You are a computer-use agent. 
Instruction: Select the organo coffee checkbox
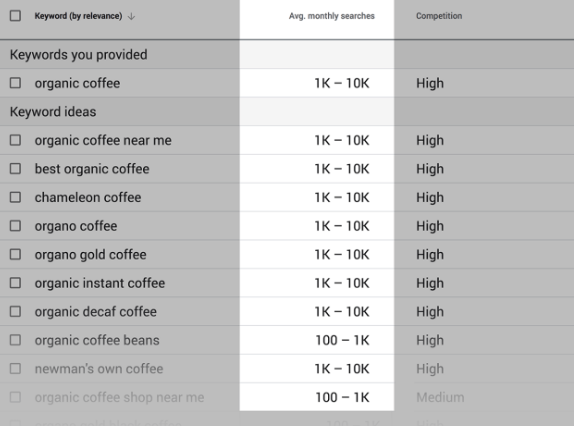(x=15, y=226)
